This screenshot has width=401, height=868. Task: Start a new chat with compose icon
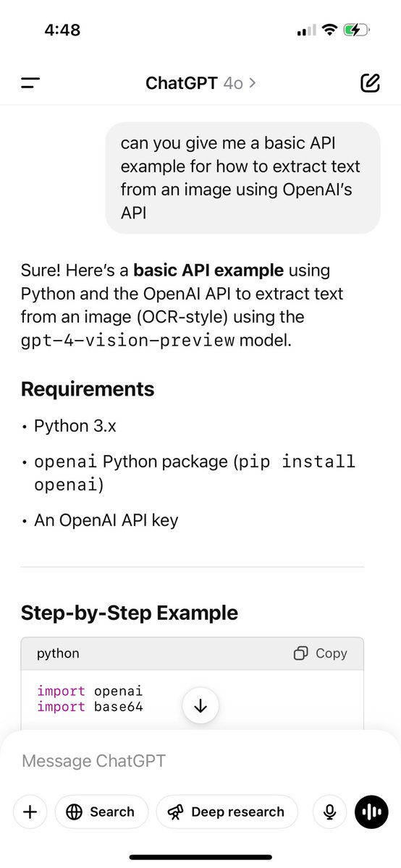pyautogui.click(x=370, y=83)
